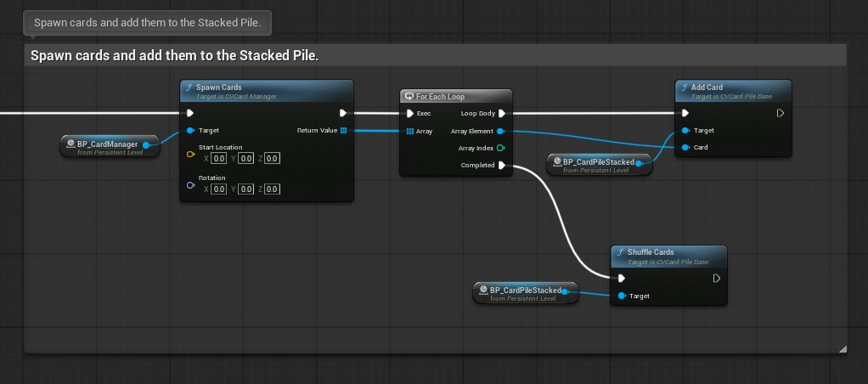Click the BP_CardManager actor reference icon
868x384 pixels.
[x=70, y=144]
